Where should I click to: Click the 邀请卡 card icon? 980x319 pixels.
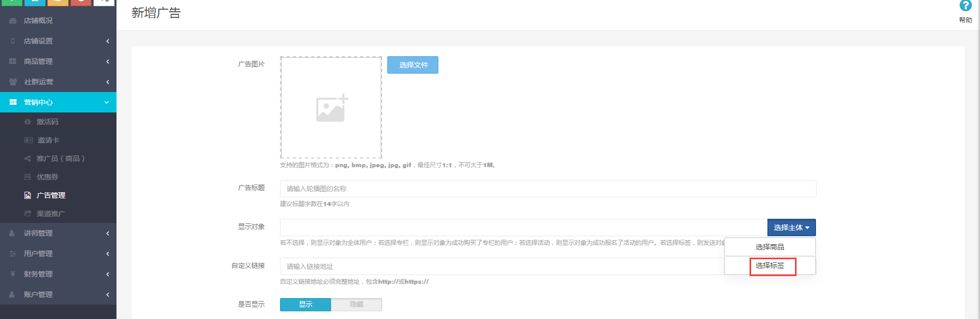coord(29,140)
